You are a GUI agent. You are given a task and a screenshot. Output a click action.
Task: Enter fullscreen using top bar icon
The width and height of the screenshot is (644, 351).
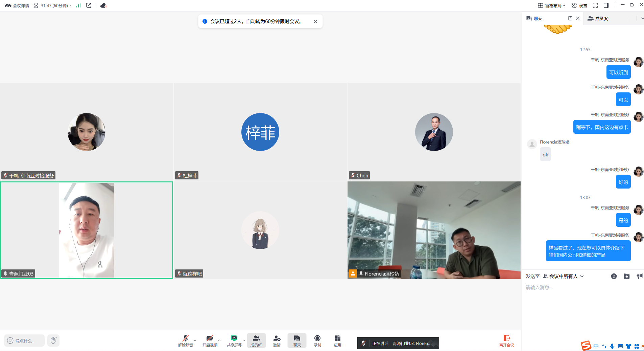point(595,5)
